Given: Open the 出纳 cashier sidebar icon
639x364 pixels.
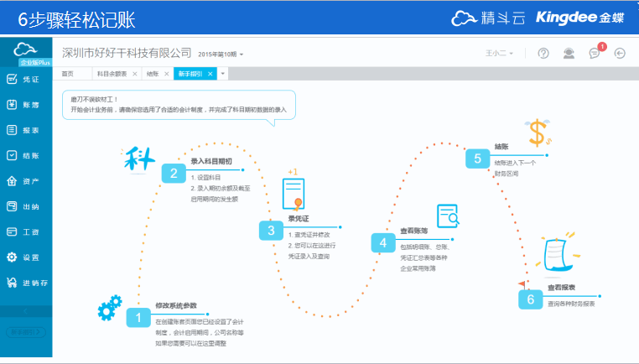Looking at the screenshot, I should pyautogui.click(x=12, y=206).
